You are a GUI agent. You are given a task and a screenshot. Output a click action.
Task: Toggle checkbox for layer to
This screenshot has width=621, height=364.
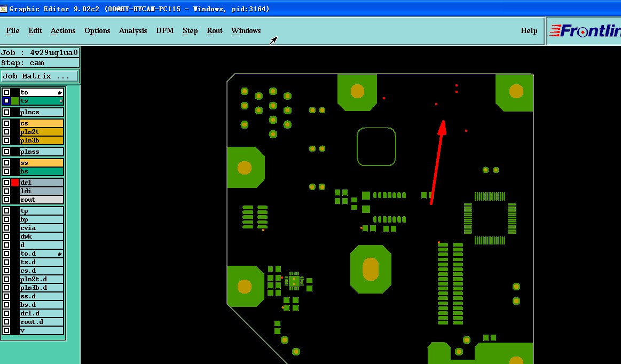click(6, 92)
